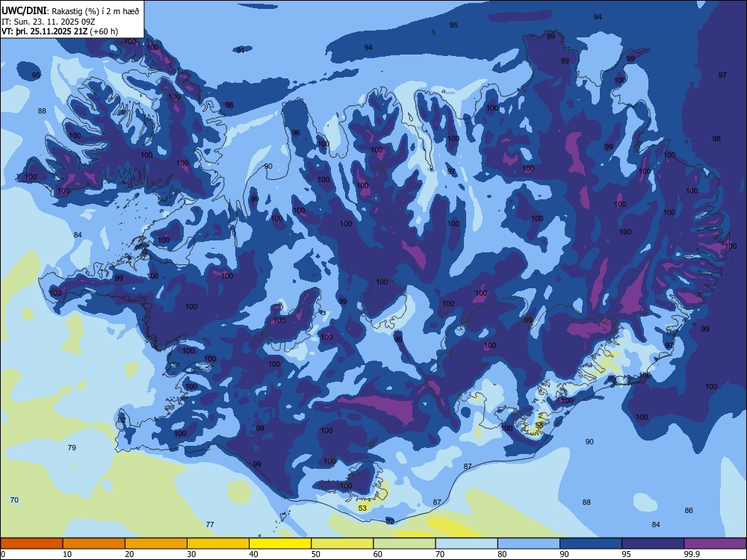747x560 pixels.
Task: Click the legend tick label 10
Action: coord(67,554)
